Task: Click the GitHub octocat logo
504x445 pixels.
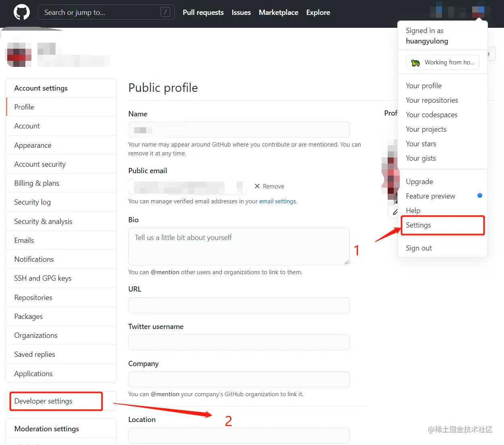Action: pos(21,12)
